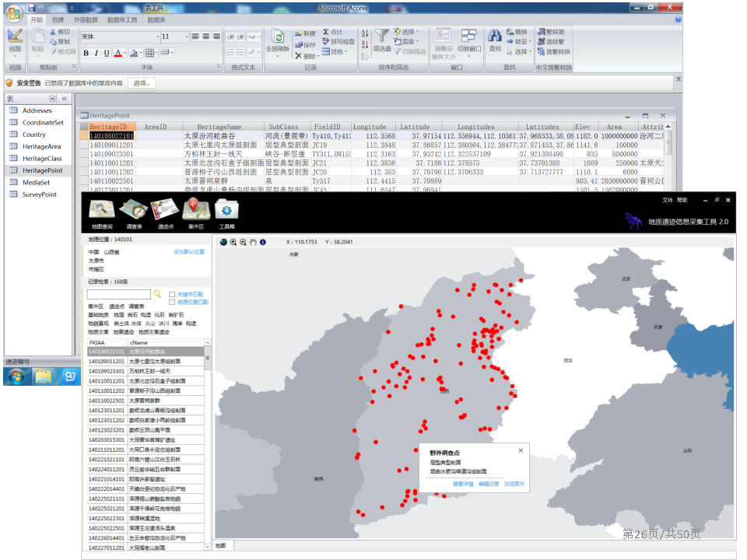The height and width of the screenshot is (560, 747).
Task: Select the pan hand map tool
Action: (253, 242)
